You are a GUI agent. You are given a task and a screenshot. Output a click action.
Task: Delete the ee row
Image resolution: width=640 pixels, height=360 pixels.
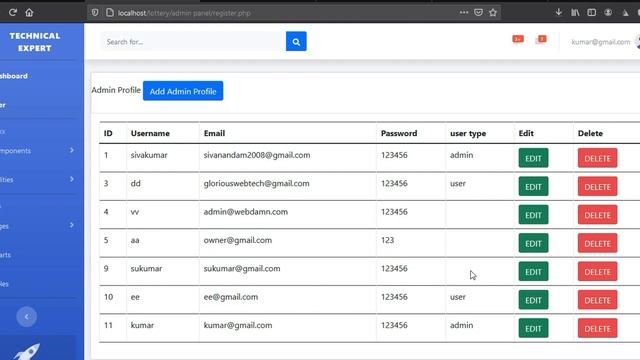(597, 300)
